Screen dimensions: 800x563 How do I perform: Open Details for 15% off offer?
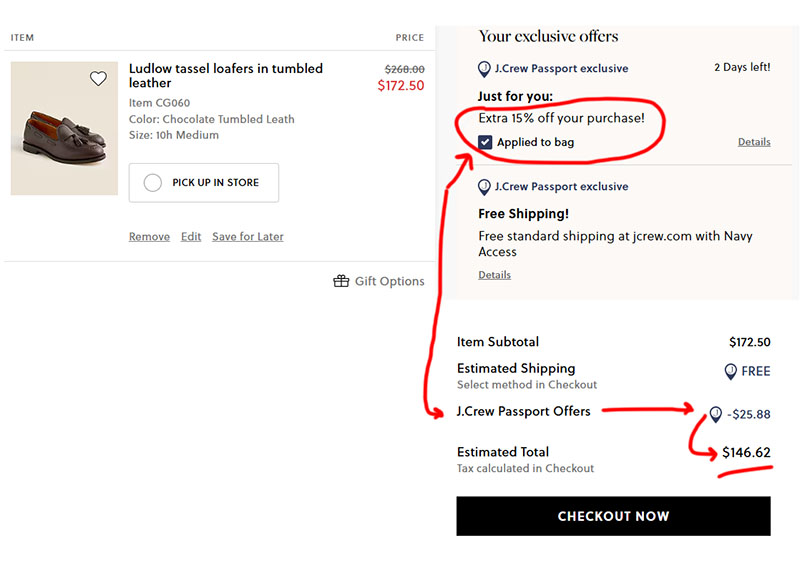tap(754, 142)
